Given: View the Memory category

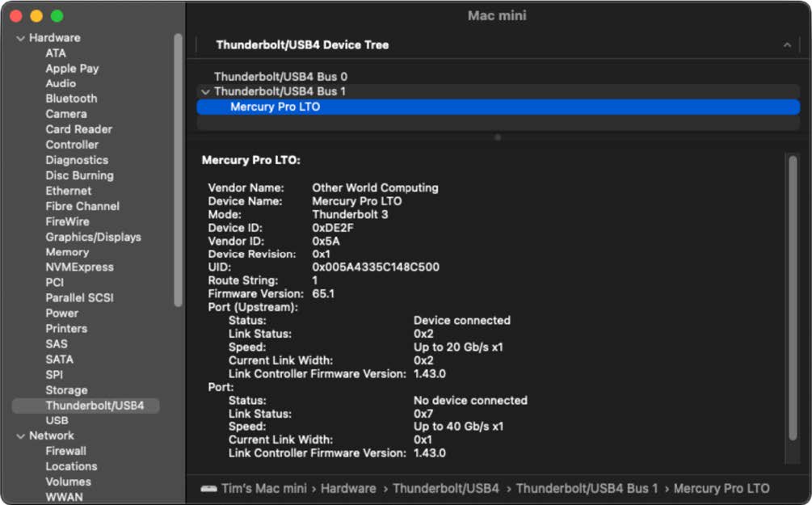Looking at the screenshot, I should click(x=68, y=252).
